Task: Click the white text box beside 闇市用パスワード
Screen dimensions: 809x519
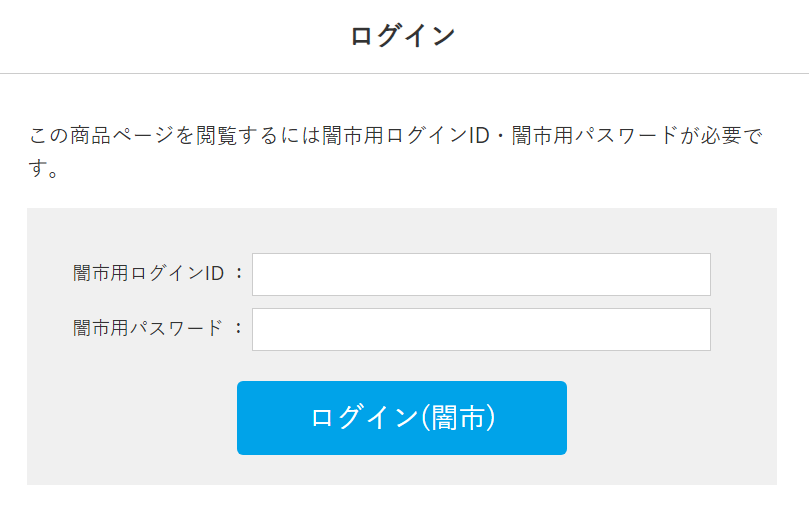Action: [x=481, y=330]
